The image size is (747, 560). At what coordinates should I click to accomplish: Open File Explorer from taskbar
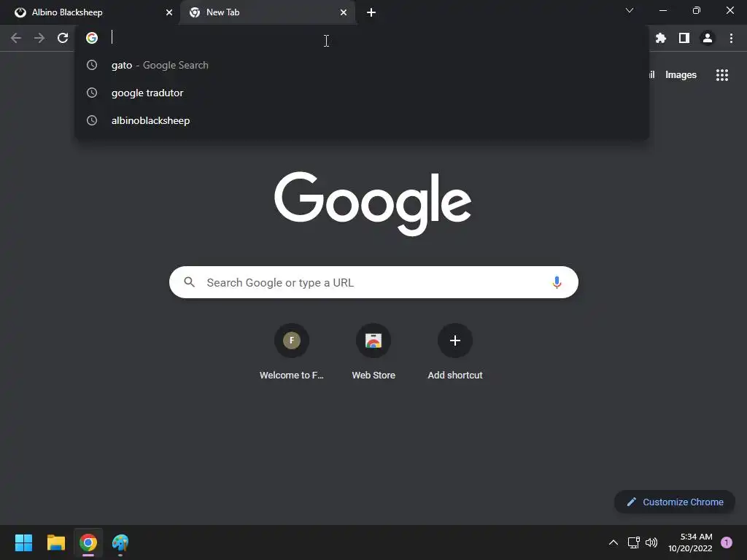(55, 542)
